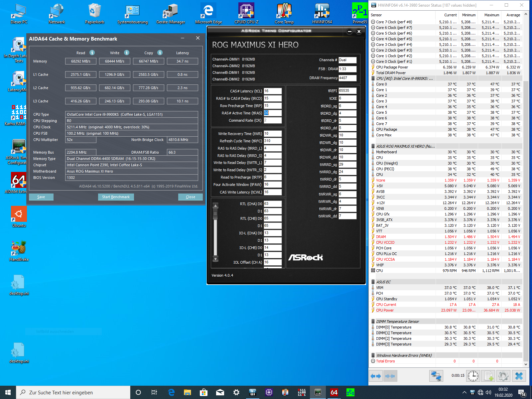
Task: Select the Total DRAM Power row
Action: point(446,73)
